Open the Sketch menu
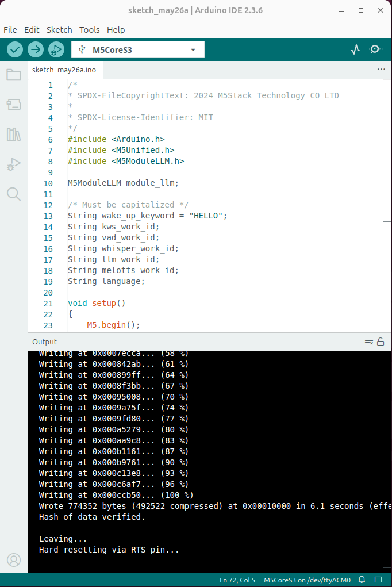Viewport: 392px width, 587px height. click(59, 29)
